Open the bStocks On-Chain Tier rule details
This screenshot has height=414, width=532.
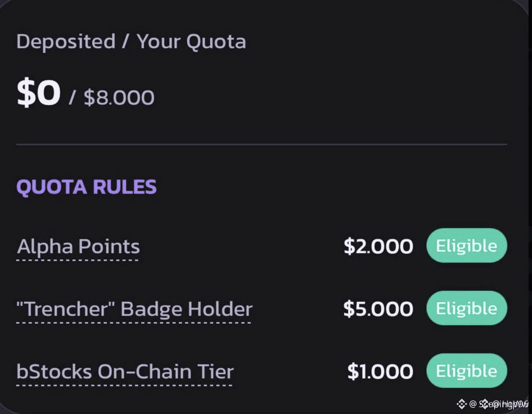[125, 372]
